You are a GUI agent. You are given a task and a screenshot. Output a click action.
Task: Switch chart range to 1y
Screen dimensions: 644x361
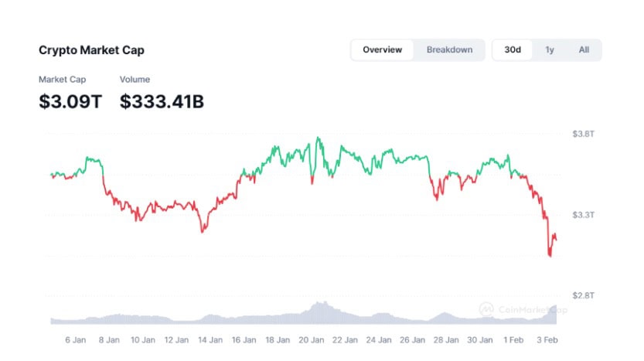click(x=550, y=50)
